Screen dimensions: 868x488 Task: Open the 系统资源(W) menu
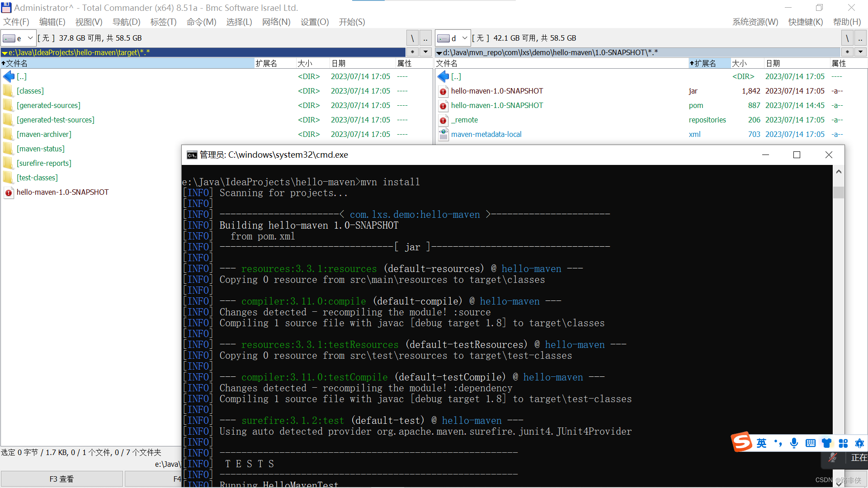tap(755, 22)
